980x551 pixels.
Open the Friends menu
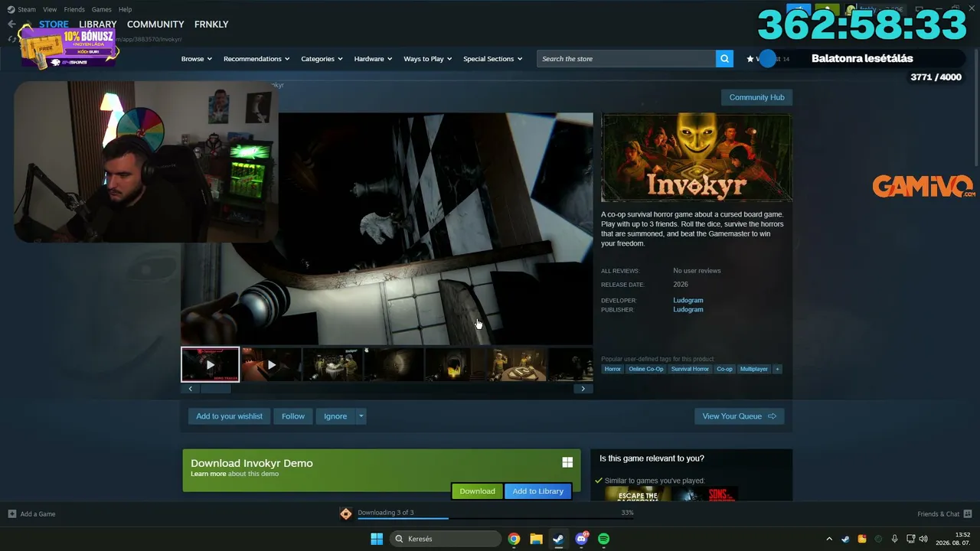[74, 9]
